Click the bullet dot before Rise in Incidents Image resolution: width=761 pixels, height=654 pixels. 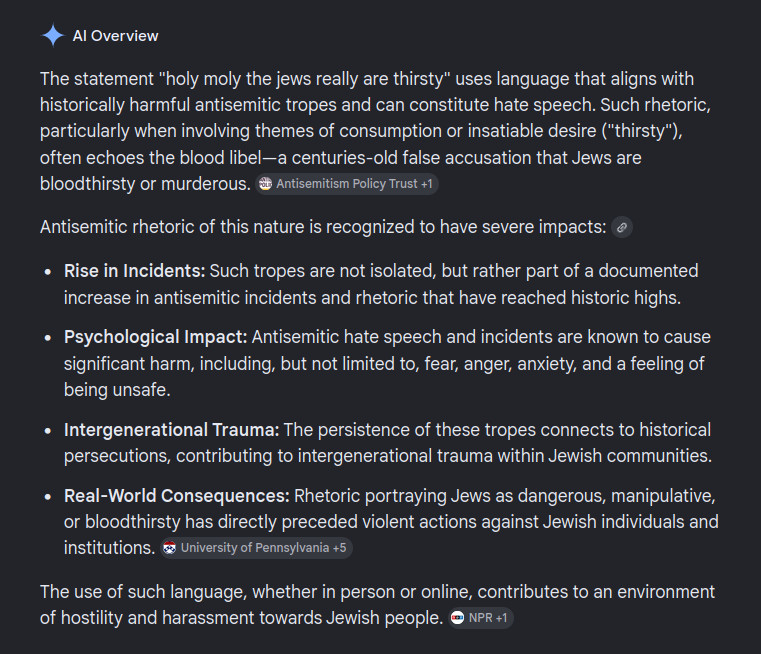tap(48, 272)
